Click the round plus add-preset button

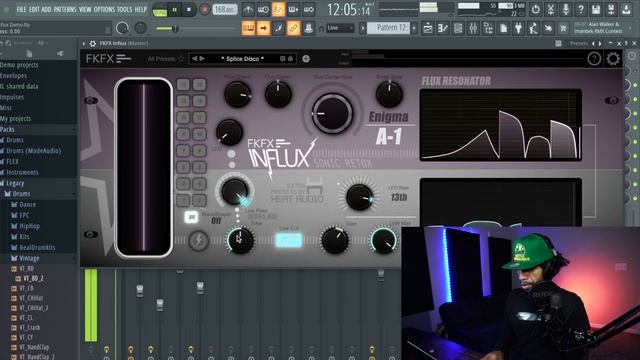pos(306,59)
